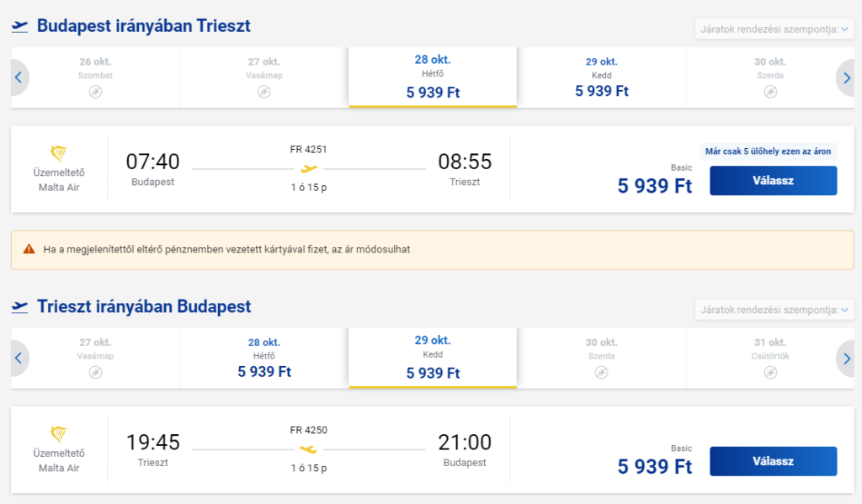Click the warning triangle icon in the currency notice
862x504 pixels.
(29, 249)
